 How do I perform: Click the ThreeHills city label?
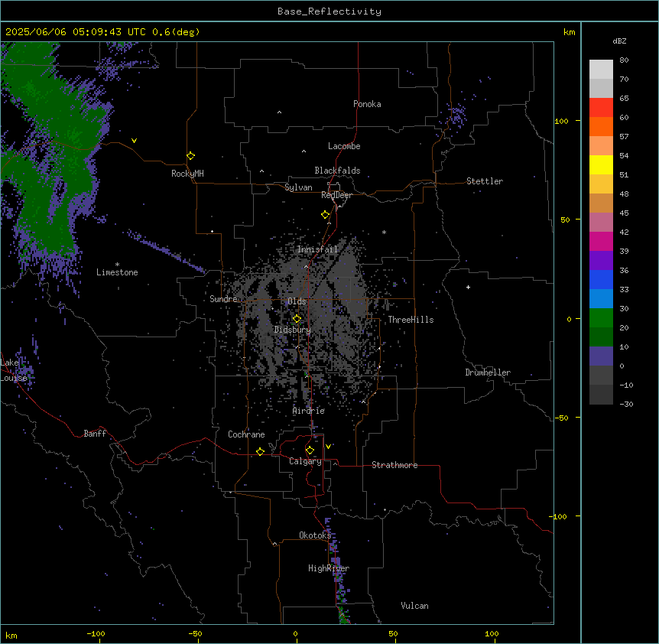(x=411, y=320)
